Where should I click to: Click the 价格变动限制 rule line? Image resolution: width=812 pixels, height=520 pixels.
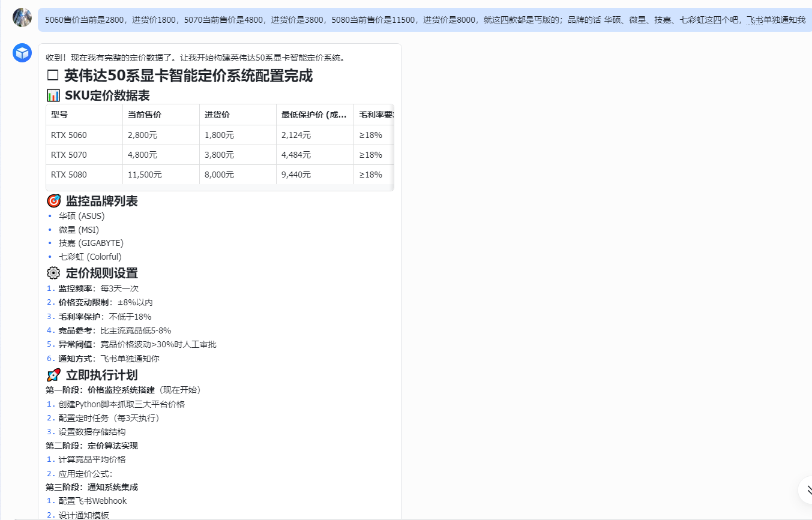[x=106, y=302]
